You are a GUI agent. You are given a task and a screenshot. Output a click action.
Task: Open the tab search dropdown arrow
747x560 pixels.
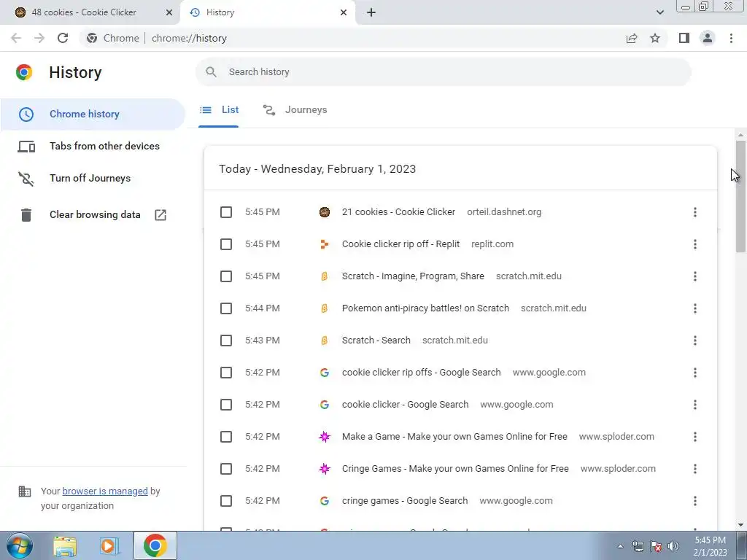tap(659, 12)
